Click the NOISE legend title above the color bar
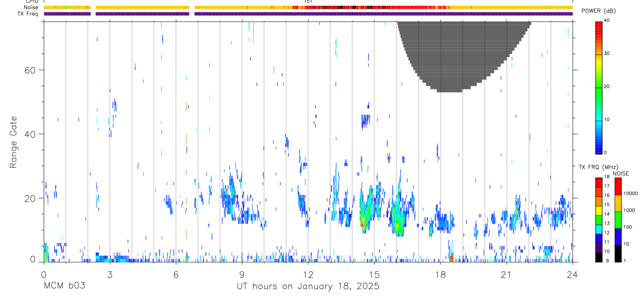 click(620, 173)
